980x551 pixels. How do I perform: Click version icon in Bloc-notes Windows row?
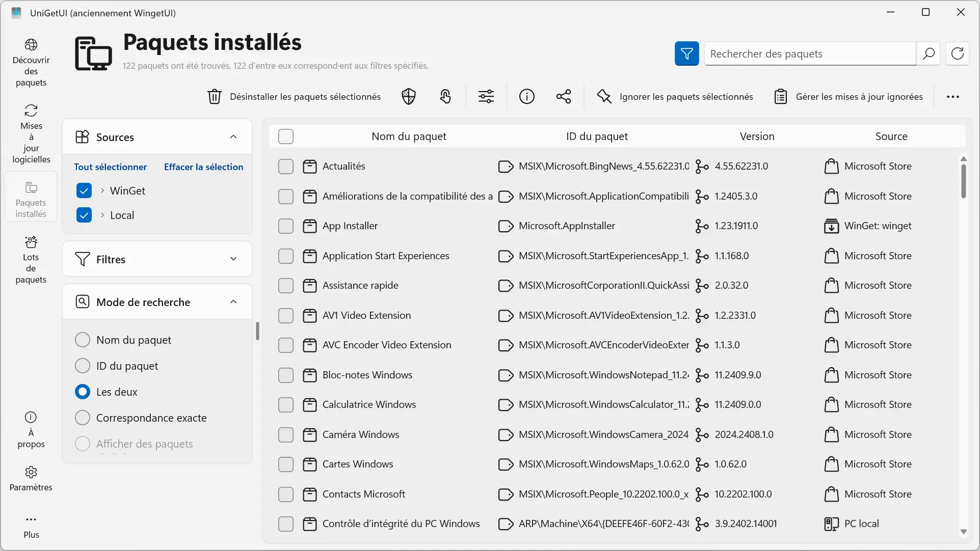[702, 375]
